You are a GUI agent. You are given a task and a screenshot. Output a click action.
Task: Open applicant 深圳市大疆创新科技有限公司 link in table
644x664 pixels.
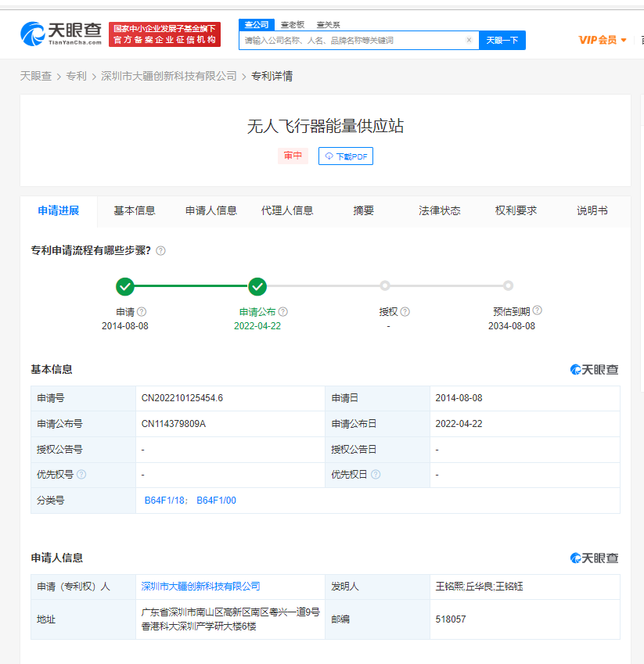[x=200, y=586]
